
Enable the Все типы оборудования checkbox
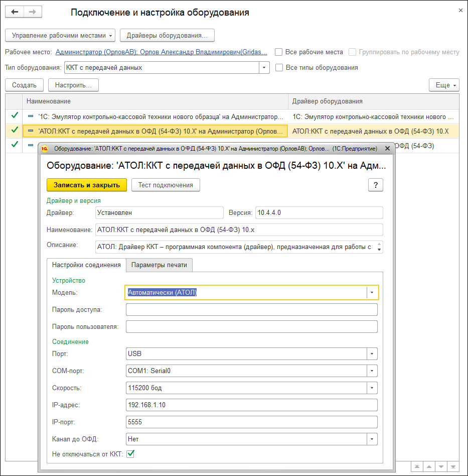tap(279, 67)
